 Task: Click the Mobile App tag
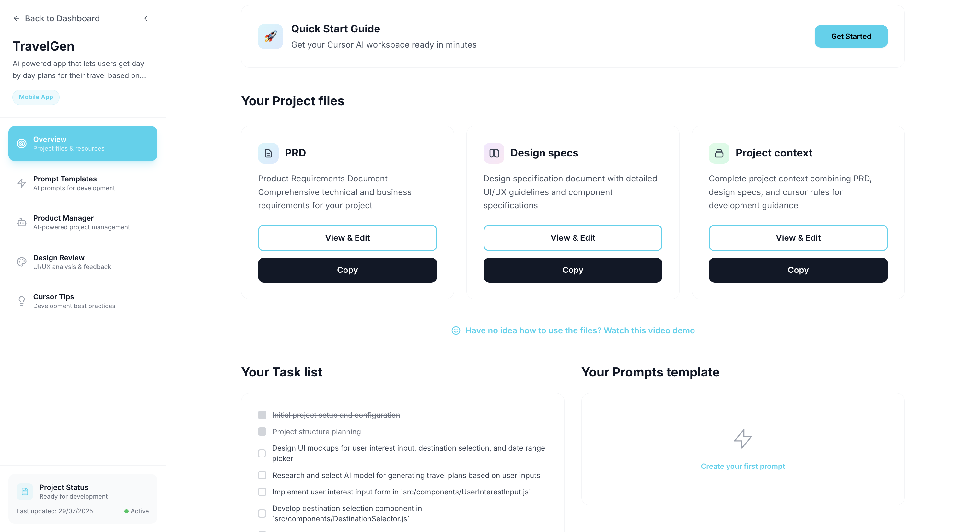(x=36, y=97)
